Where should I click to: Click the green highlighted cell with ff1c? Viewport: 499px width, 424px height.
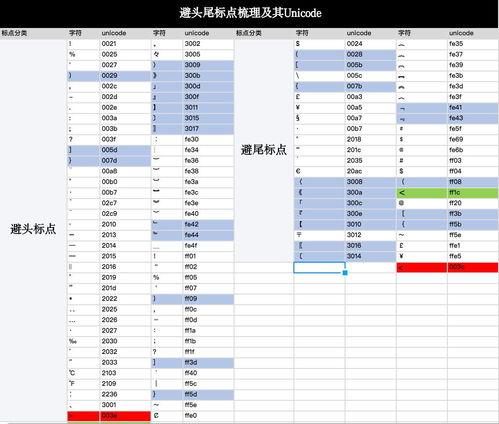(x=473, y=193)
